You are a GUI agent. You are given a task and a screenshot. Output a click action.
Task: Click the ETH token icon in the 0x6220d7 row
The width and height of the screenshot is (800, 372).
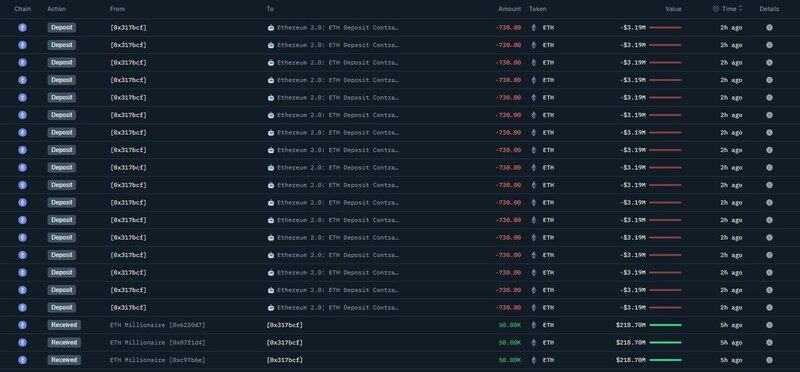point(534,325)
